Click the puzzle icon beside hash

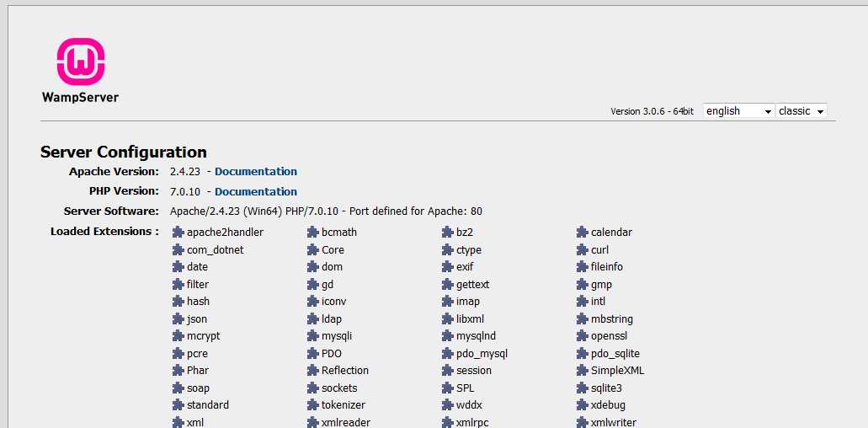click(178, 302)
